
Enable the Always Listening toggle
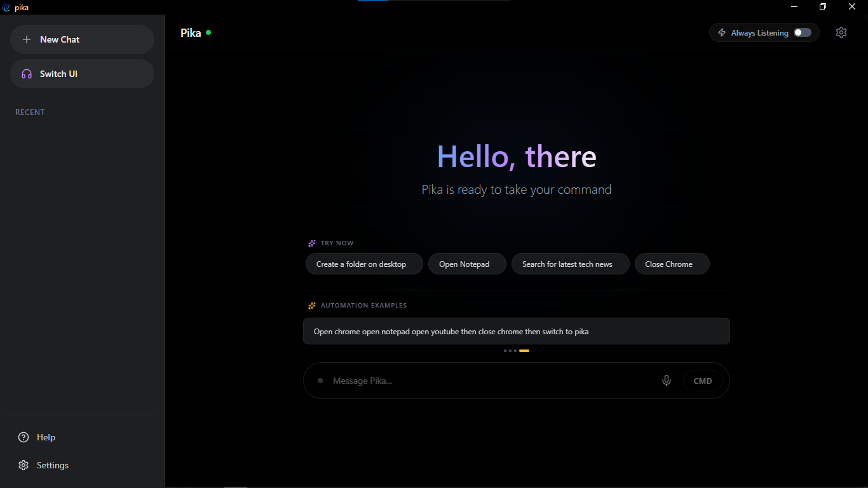pyautogui.click(x=802, y=32)
